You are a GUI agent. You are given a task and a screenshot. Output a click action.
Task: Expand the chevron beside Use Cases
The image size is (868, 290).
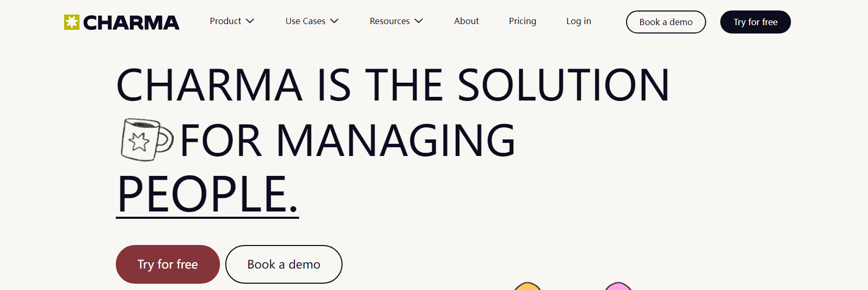tap(335, 21)
